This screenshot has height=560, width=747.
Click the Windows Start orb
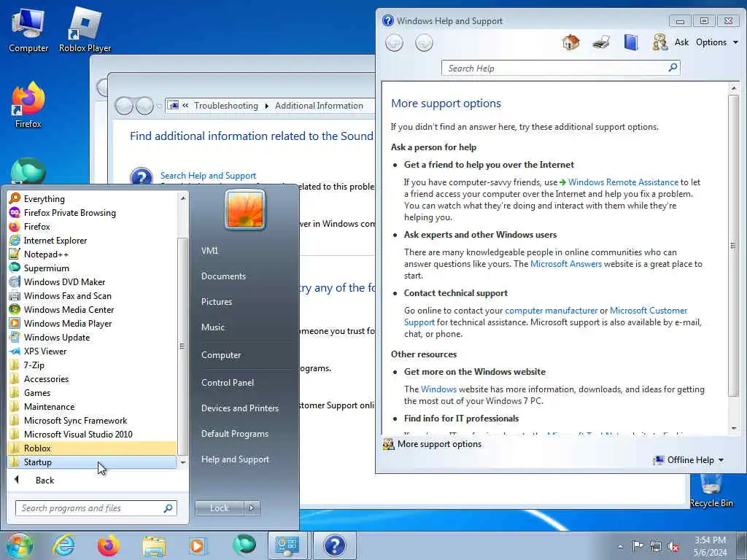tap(20, 545)
